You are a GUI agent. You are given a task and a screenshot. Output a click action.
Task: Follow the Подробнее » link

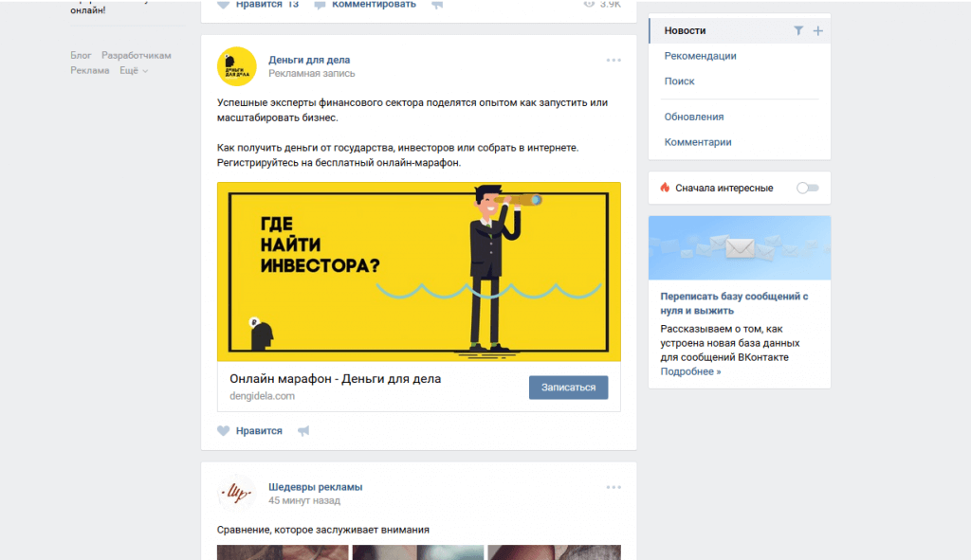[x=690, y=371]
